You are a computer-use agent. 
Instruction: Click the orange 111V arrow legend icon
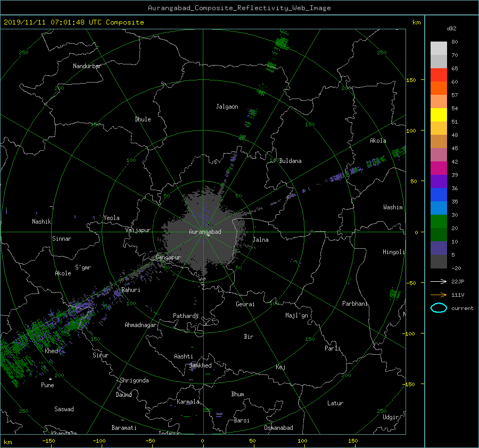(439, 295)
